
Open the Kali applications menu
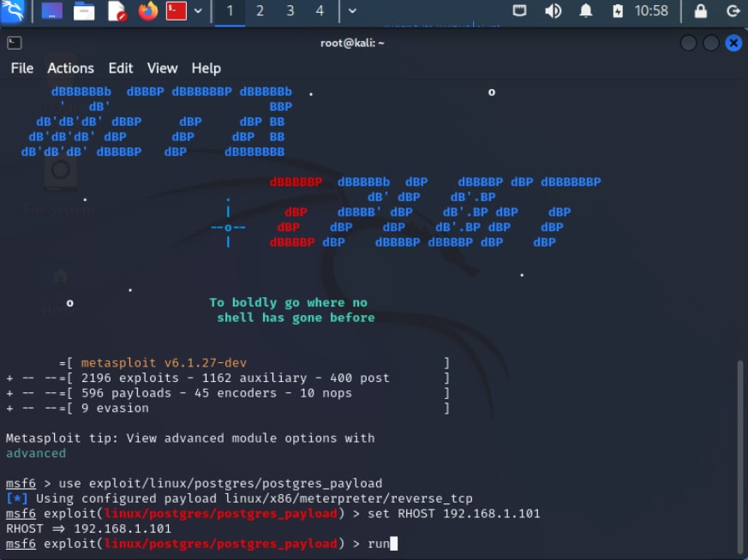click(12, 11)
